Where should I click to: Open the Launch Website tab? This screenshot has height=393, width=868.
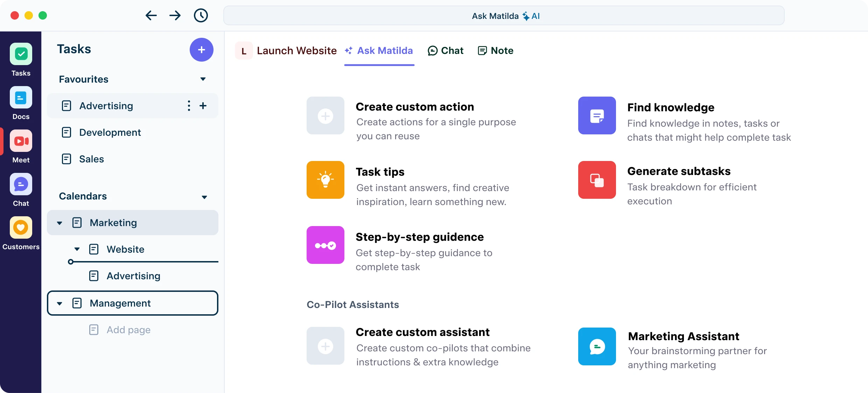296,50
